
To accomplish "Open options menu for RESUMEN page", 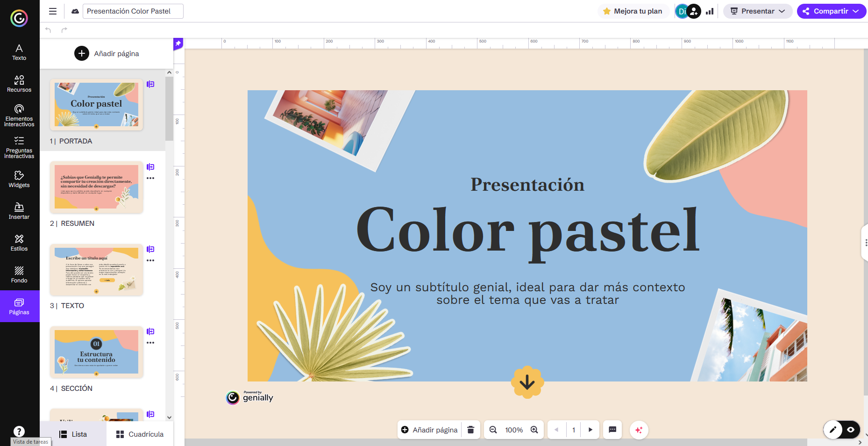I will (150, 178).
